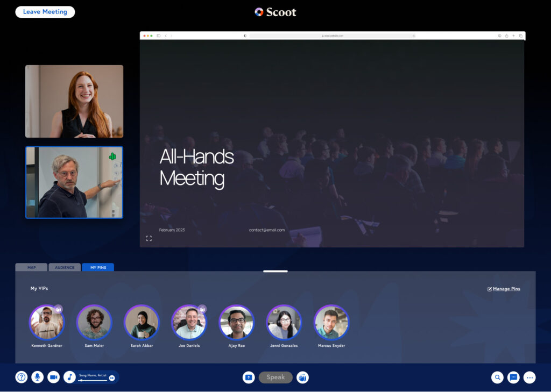Screen dimensions: 551x392
Task: Switch to the Audience tab
Action: 65,267
